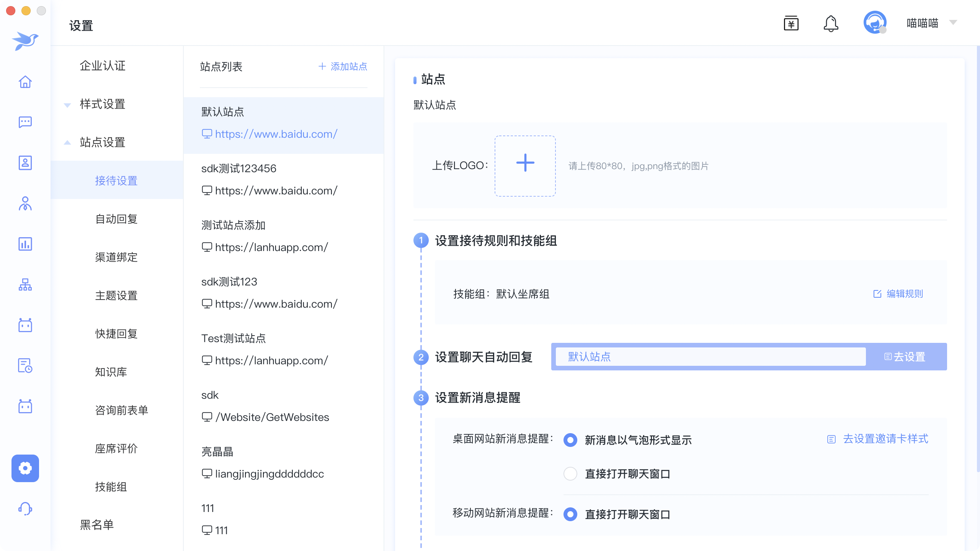This screenshot has width=980, height=551.
Task: Open 自动回复 settings menu item
Action: click(x=116, y=219)
